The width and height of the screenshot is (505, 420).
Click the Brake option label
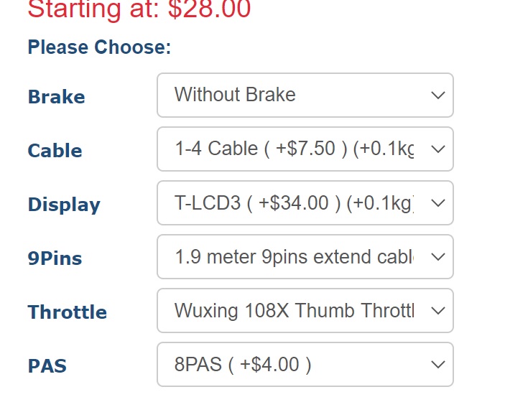tap(56, 97)
